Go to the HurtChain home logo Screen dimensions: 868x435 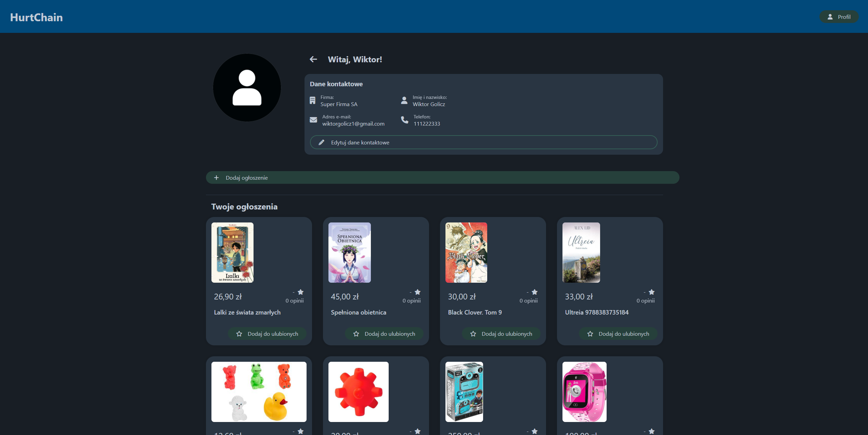[x=36, y=17]
